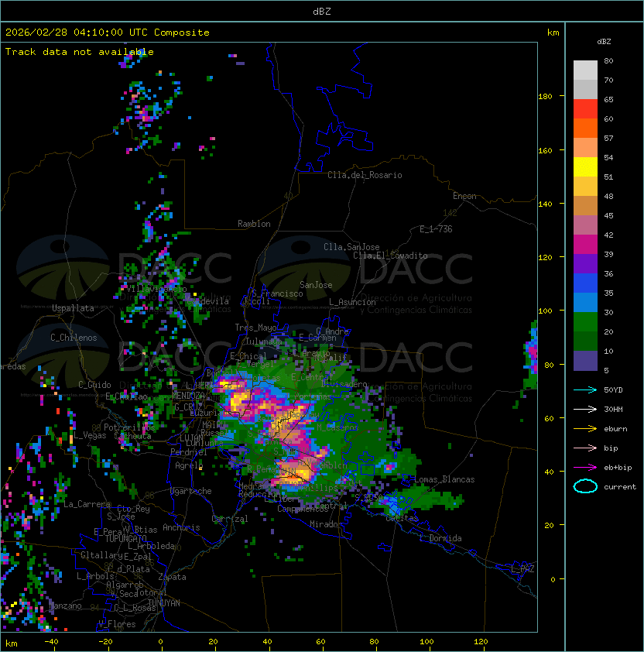Click the purple swatch below 39

click(x=585, y=263)
